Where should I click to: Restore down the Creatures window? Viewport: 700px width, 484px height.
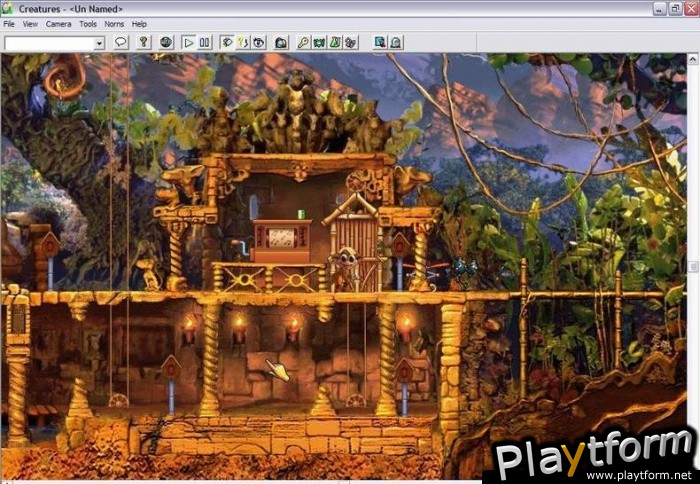[675, 8]
